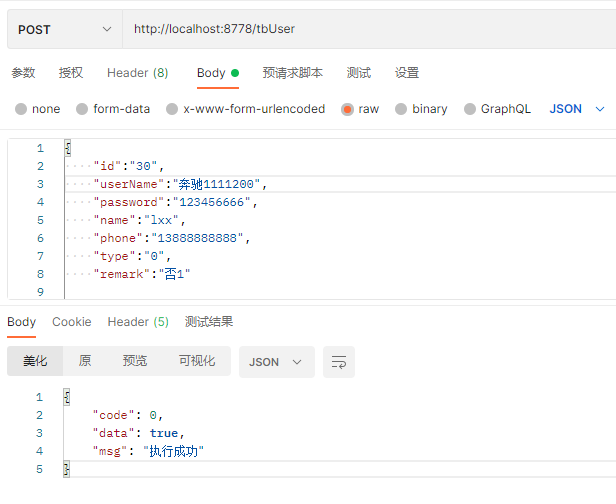Click the msg value 执行成功
Image resolution: width=616 pixels, height=504 pixels.
173,451
